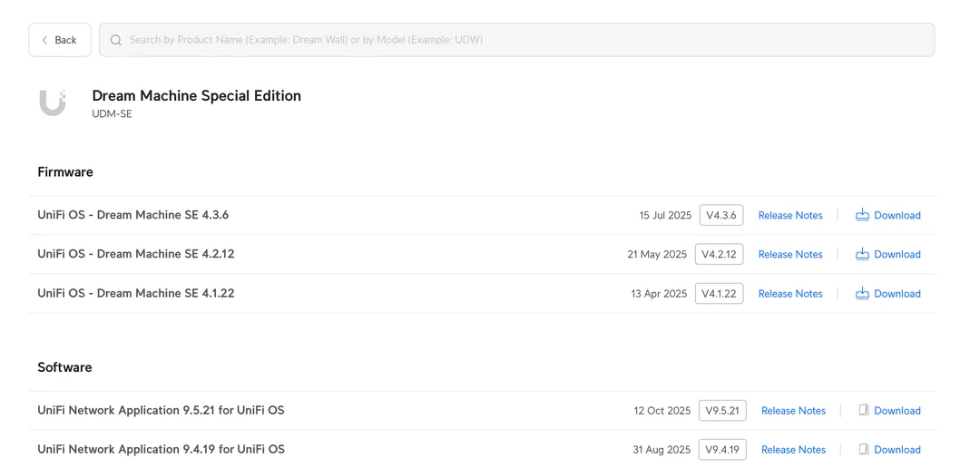Click the V9.5.21 version badge
980x468 pixels.
722,411
